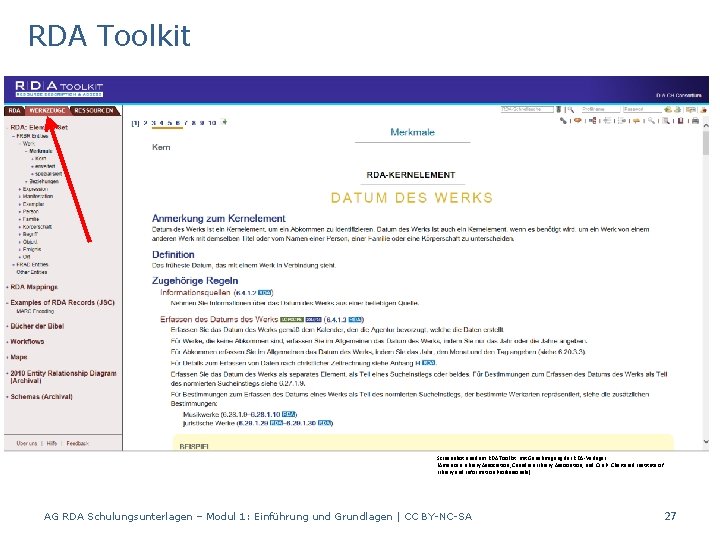Open Ereignis in the tree

[x=32, y=249]
